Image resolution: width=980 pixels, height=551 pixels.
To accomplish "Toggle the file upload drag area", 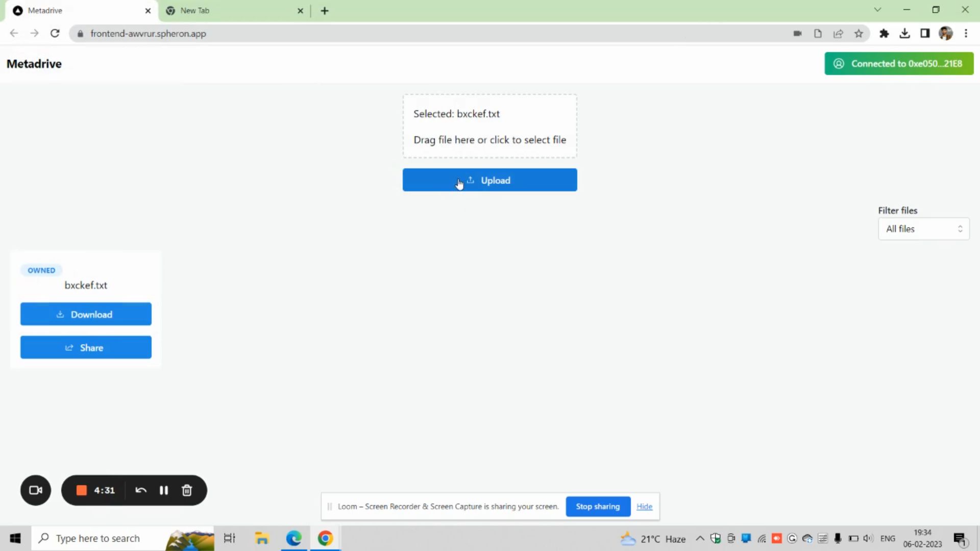I will point(489,127).
